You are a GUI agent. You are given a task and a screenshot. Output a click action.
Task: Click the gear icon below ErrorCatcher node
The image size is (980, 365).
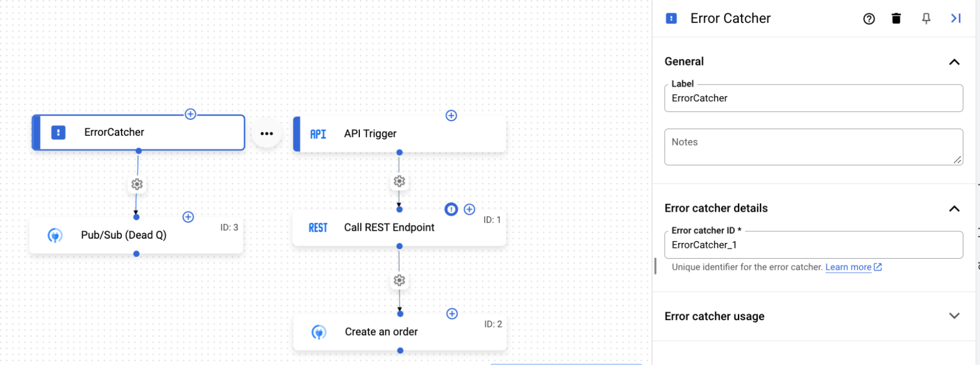point(136,184)
